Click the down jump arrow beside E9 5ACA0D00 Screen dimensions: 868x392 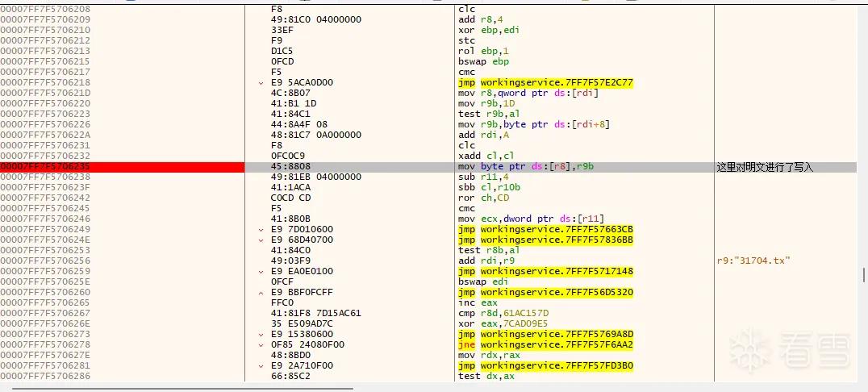click(x=261, y=83)
